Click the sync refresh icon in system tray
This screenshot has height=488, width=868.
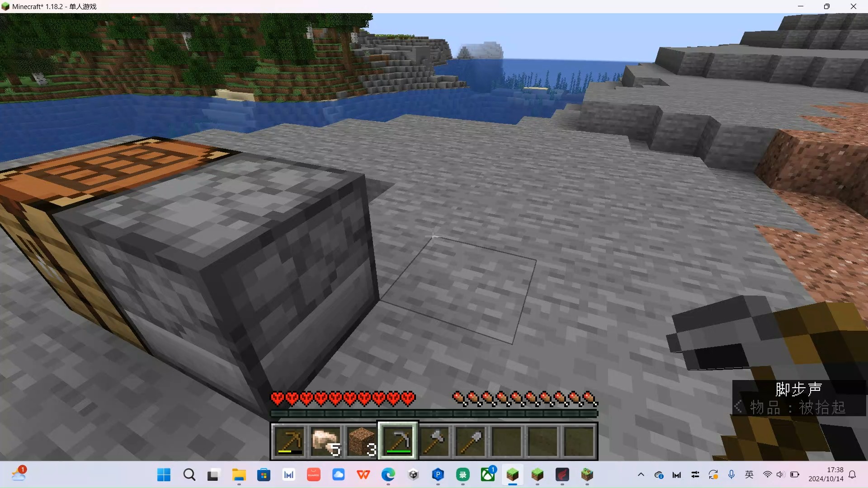[x=713, y=475]
